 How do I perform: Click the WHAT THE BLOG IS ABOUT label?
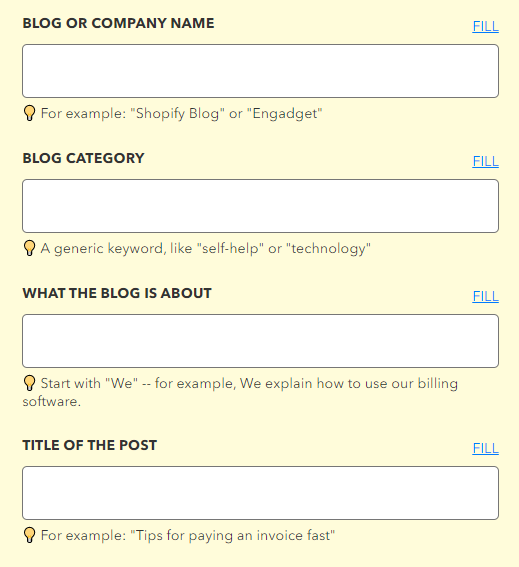point(117,293)
